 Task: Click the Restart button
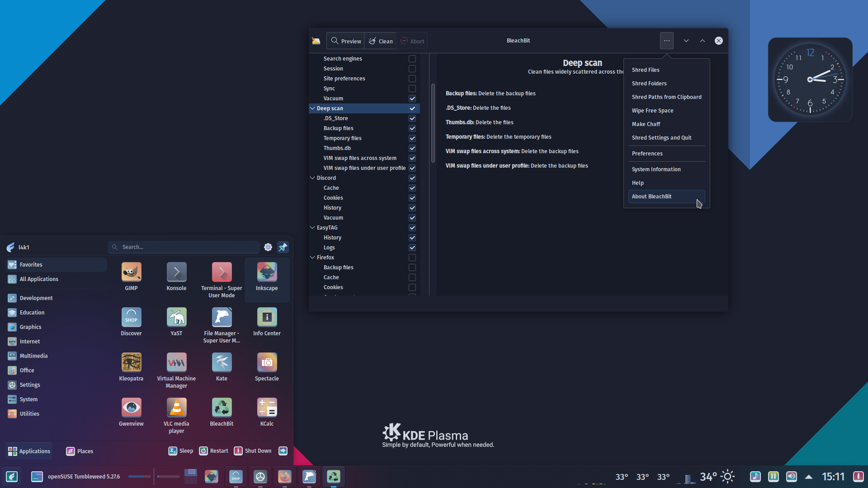214,451
